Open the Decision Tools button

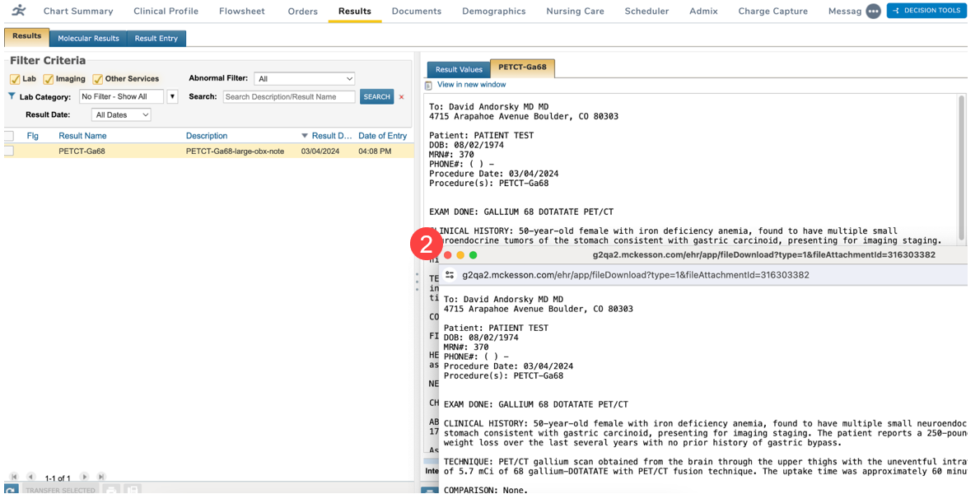[x=926, y=11]
